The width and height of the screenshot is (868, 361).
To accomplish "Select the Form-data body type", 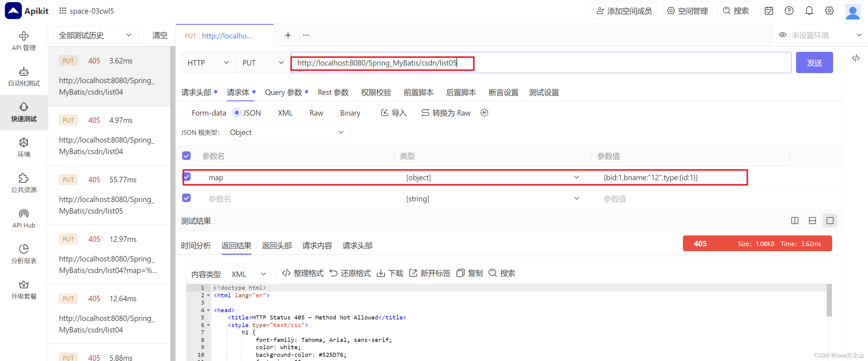I will pos(186,113).
